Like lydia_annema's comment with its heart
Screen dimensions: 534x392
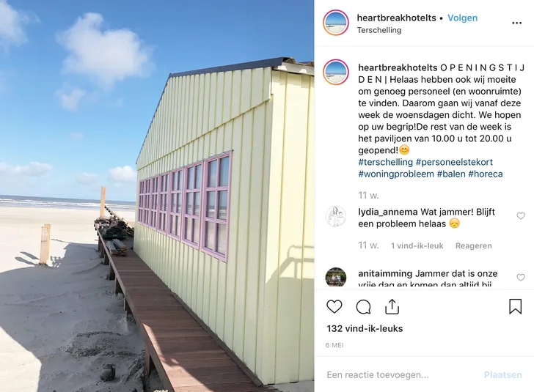pyautogui.click(x=521, y=215)
